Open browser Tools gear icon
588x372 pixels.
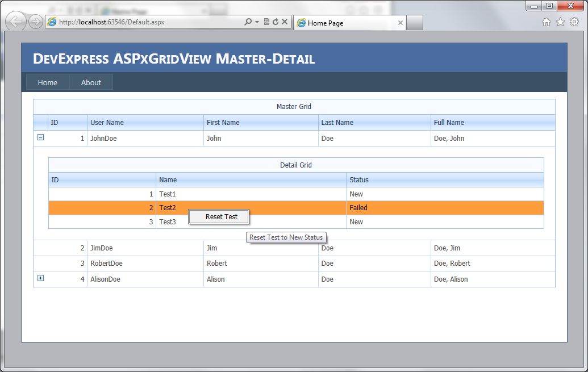574,22
